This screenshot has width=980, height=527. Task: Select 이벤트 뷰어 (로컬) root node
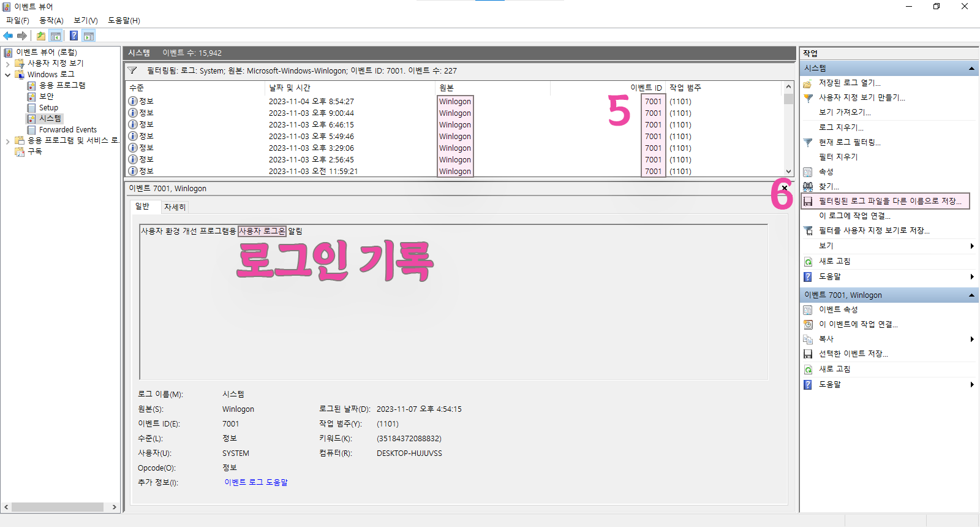46,52
